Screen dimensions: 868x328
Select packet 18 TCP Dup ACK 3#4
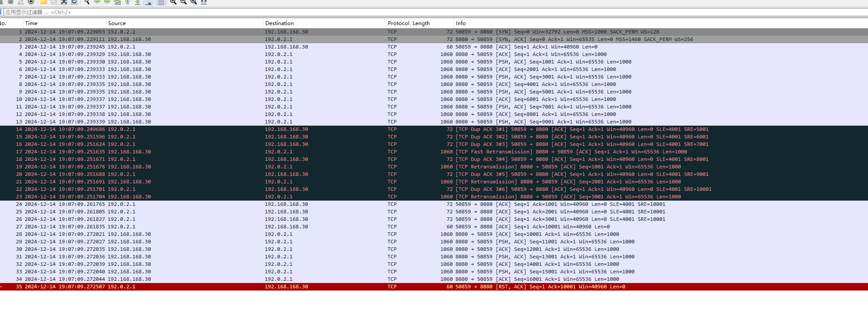click(434, 159)
